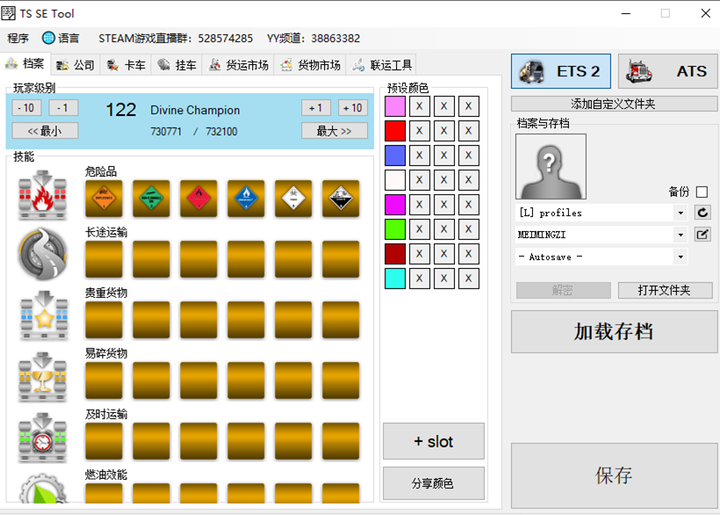The width and height of the screenshot is (720, 515).
Task: Pick the red preset color swatch
Action: [x=395, y=131]
